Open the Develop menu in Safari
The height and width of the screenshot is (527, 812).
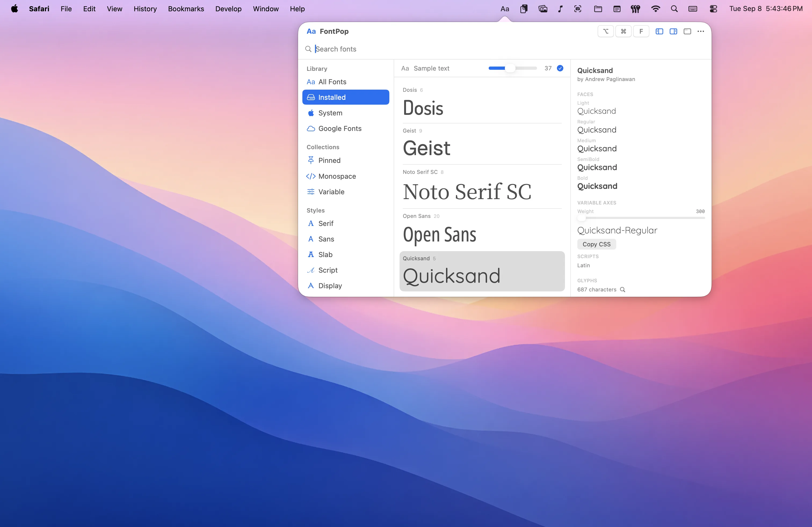tap(228, 9)
